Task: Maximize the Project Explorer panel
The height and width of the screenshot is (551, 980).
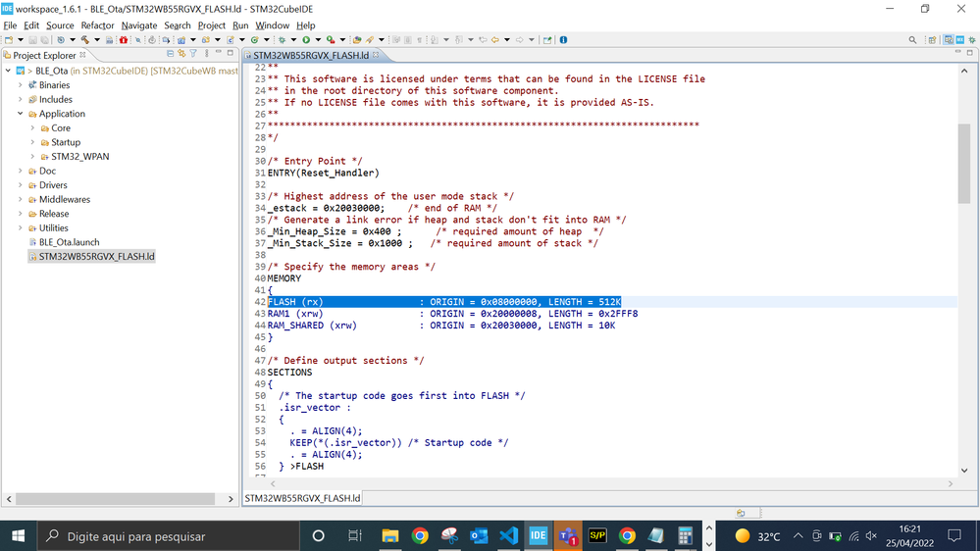Action: [230, 53]
